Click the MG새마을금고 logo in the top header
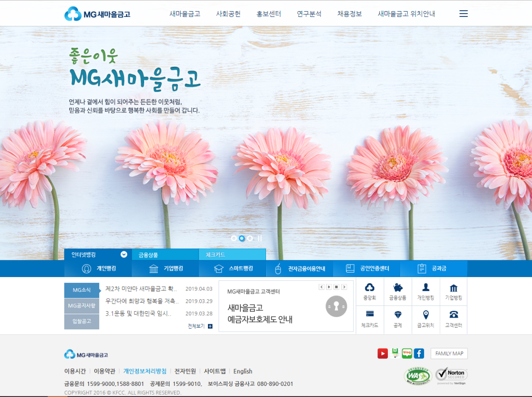This screenshot has width=532, height=397. (97, 14)
